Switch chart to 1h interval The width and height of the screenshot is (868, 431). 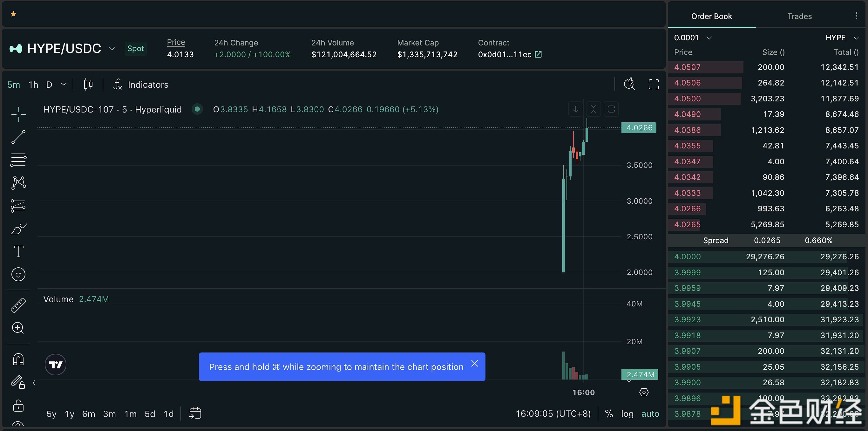click(x=33, y=85)
